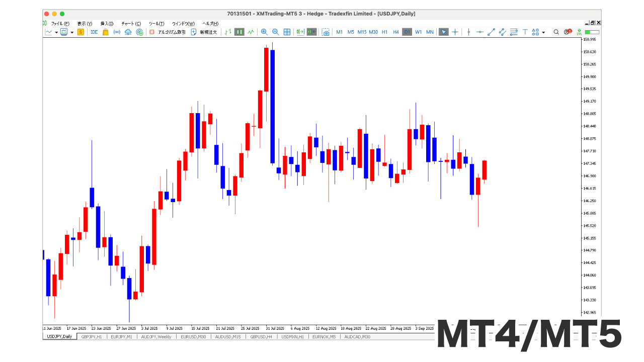
Task: Switch to the GBPJPY,H1 chart tab
Action: pos(92,337)
